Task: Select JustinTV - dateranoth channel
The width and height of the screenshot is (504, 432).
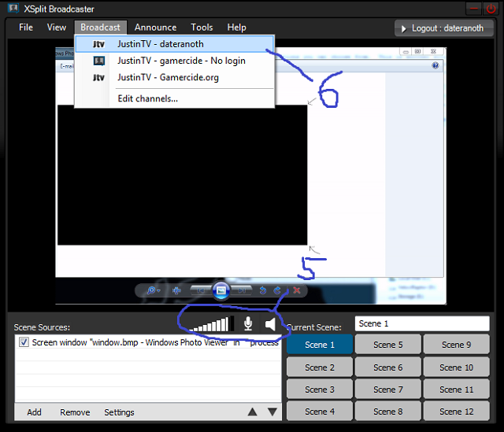Action: click(175, 44)
